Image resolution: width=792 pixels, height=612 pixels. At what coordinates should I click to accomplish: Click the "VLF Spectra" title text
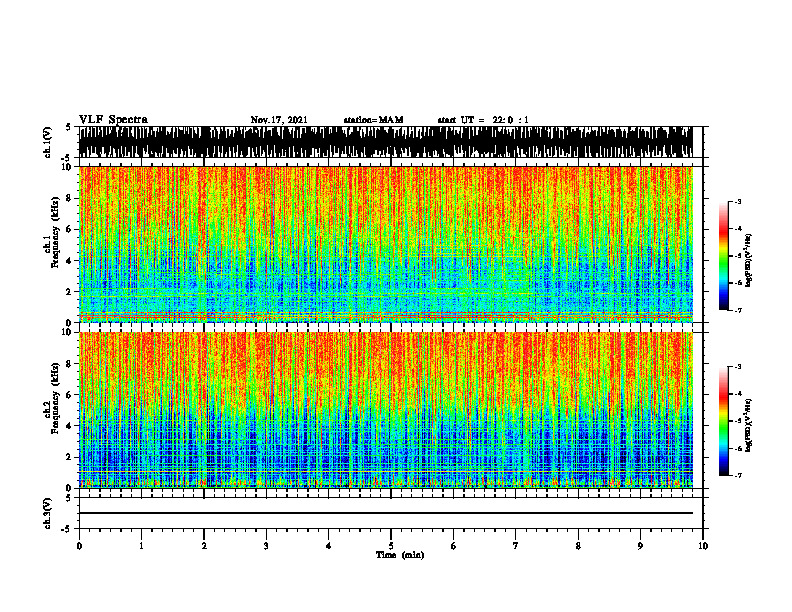pyautogui.click(x=113, y=120)
